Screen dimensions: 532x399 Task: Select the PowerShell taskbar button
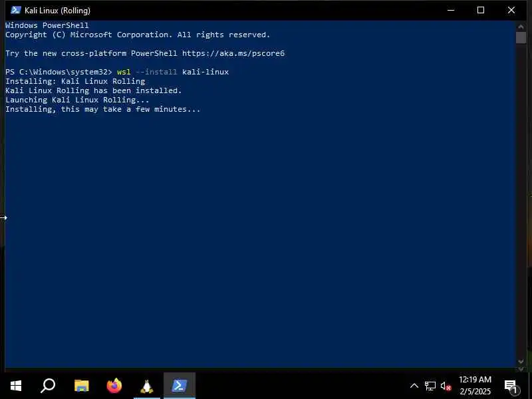[x=179, y=386]
